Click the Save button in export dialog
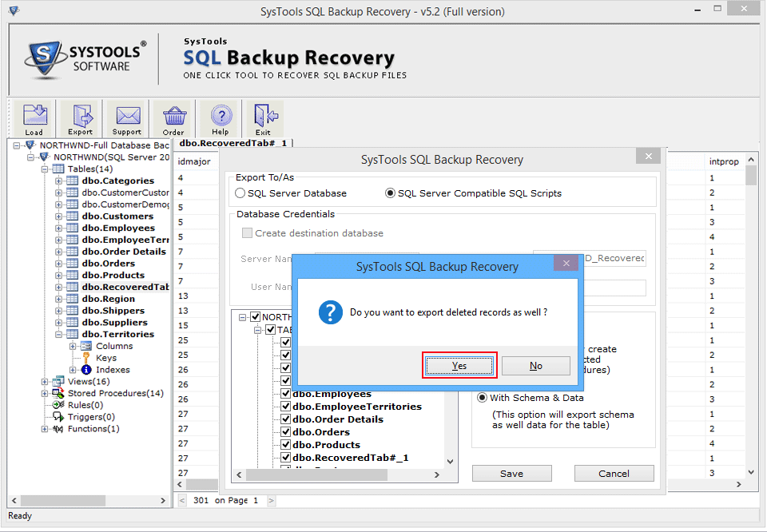The height and width of the screenshot is (532, 767). coord(511,474)
